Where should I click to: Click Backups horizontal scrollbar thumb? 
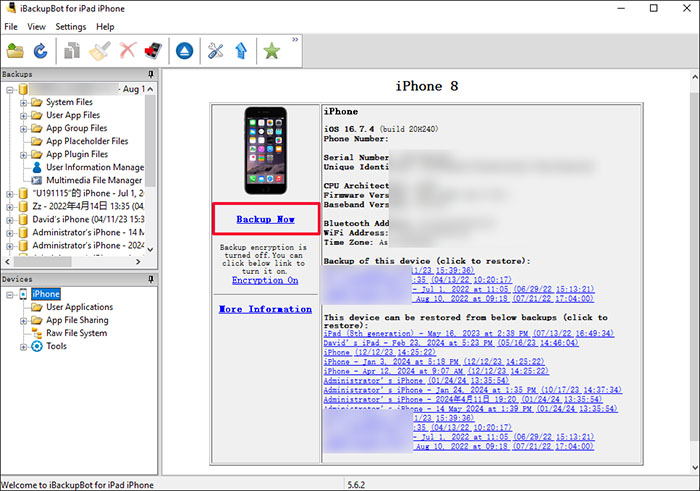point(42,262)
